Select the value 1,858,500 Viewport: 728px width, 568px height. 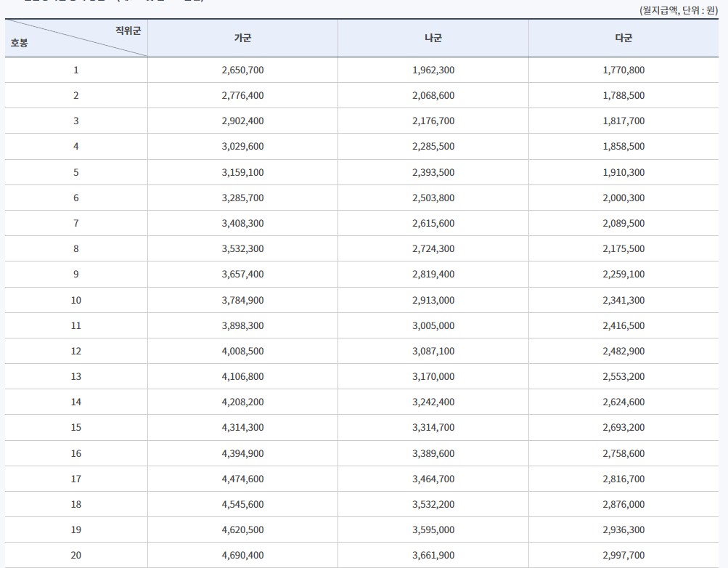(623, 146)
